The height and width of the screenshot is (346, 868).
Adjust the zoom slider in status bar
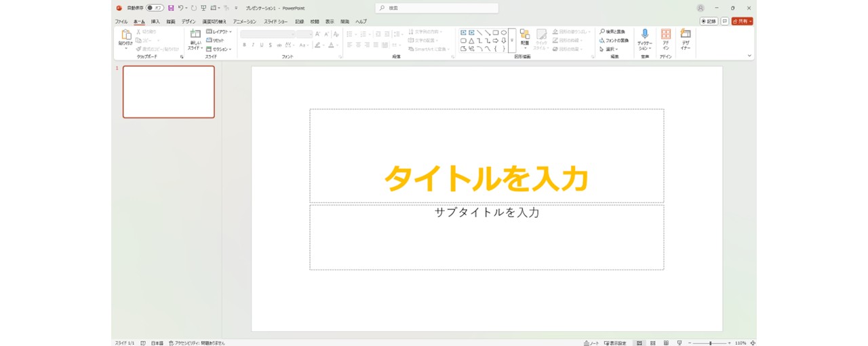coord(710,343)
